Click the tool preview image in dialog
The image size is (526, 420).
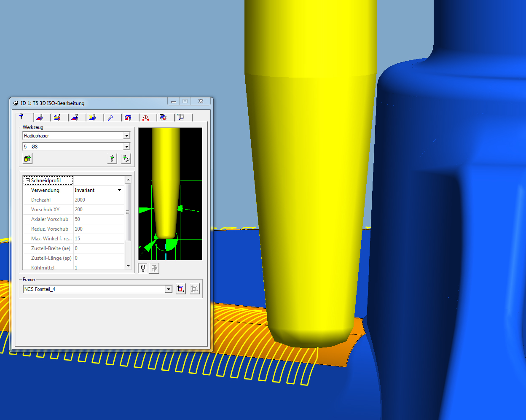coord(170,194)
